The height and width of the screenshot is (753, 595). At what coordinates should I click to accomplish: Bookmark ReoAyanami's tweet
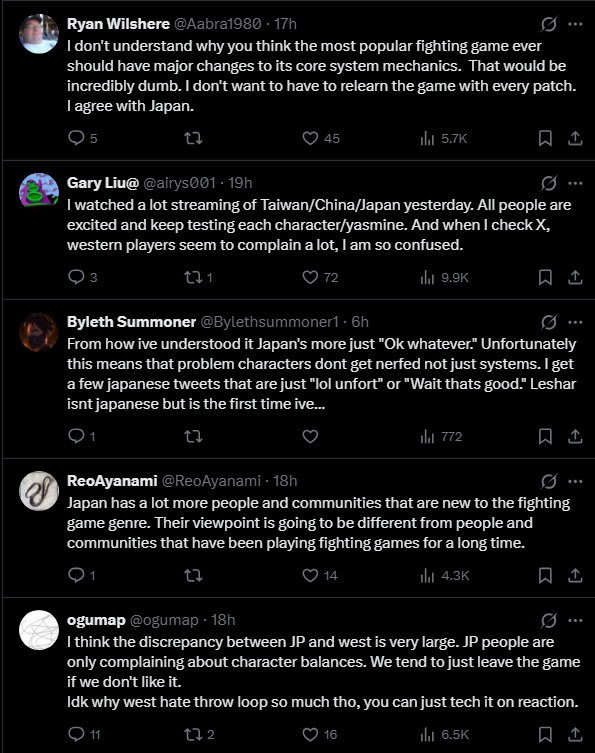click(545, 575)
